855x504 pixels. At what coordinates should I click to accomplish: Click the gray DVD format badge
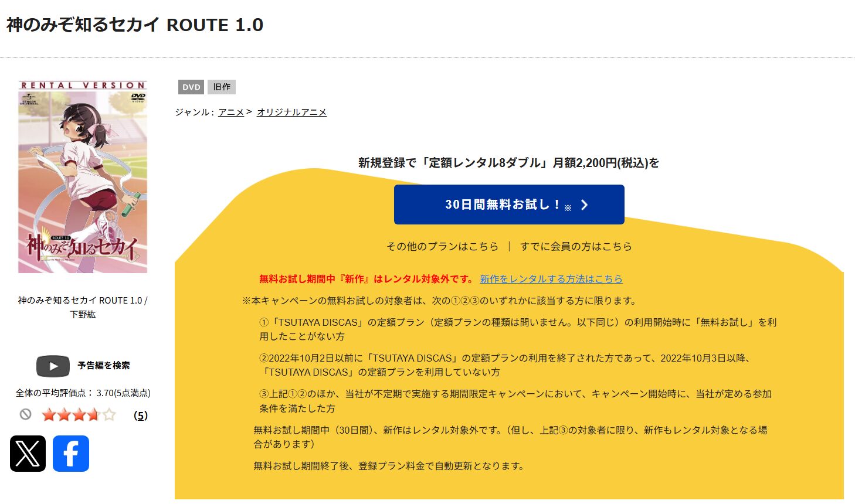click(190, 87)
